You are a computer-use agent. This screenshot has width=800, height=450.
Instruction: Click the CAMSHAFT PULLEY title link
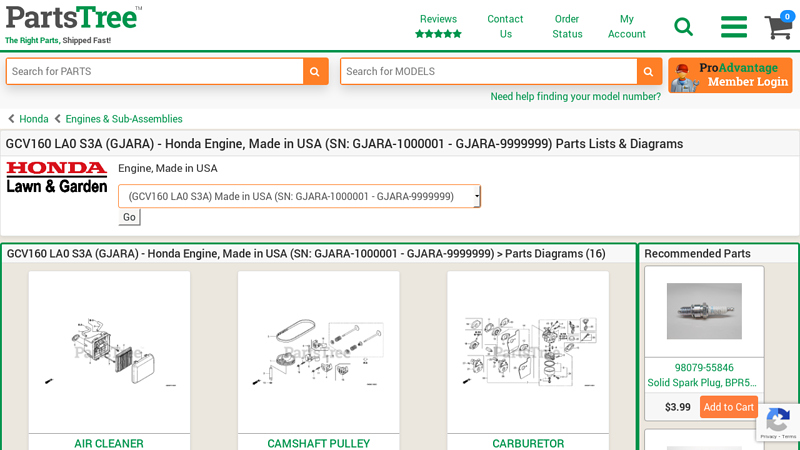pos(318,443)
